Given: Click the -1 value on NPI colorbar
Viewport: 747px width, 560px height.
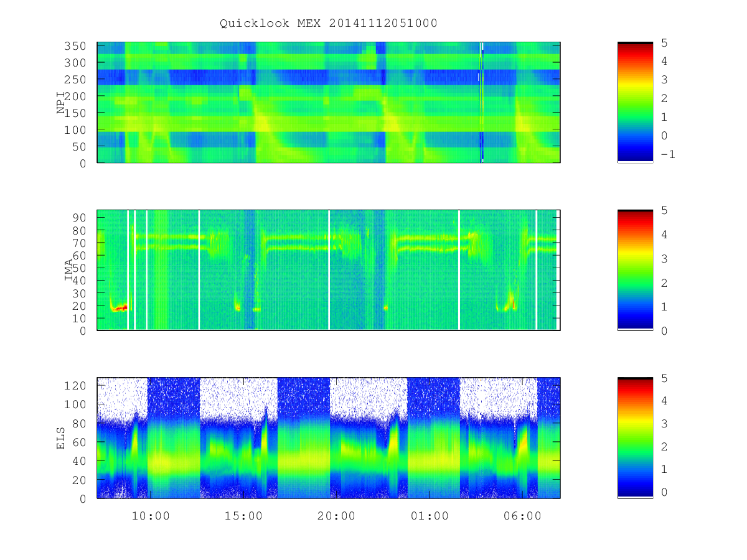Looking at the screenshot, I should pyautogui.click(x=667, y=154).
